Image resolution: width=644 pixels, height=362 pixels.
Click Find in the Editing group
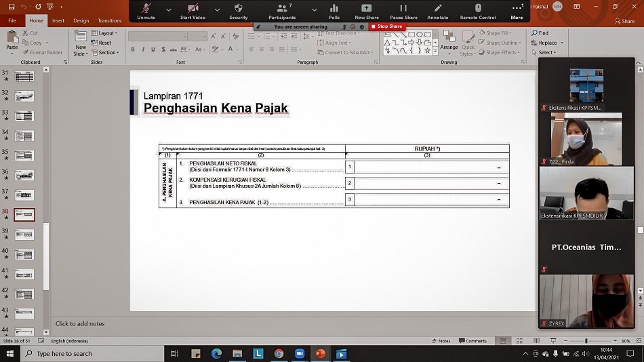tap(540, 33)
